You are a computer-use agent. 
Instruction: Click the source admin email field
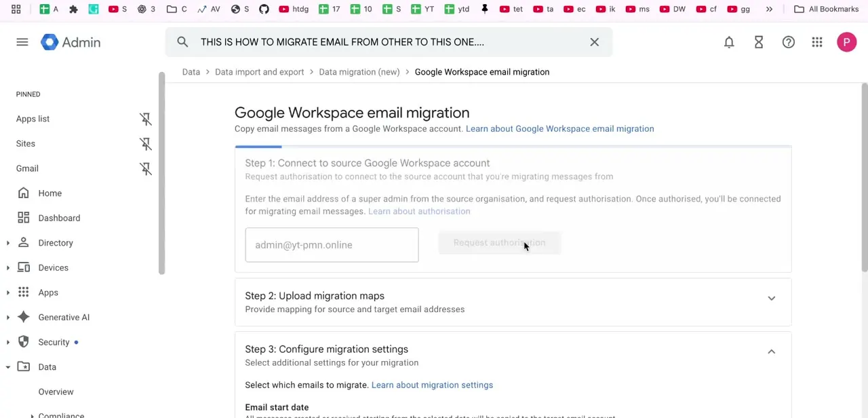332,245
